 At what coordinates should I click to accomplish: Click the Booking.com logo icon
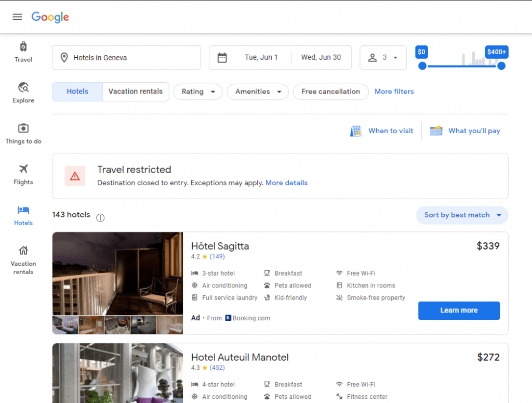[x=228, y=318]
